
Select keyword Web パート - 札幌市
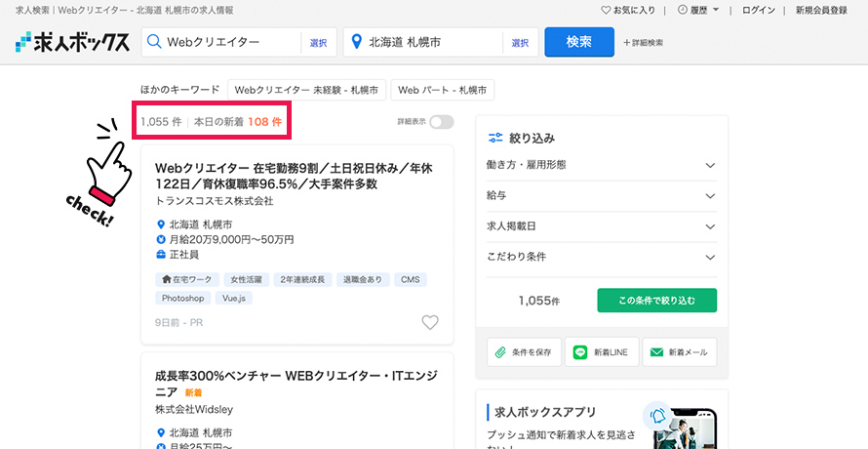click(x=443, y=90)
